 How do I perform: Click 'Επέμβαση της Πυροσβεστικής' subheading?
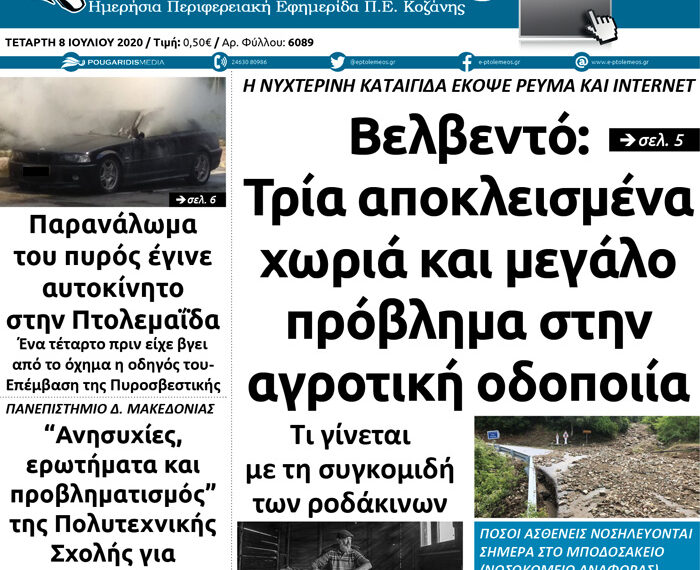click(x=113, y=385)
